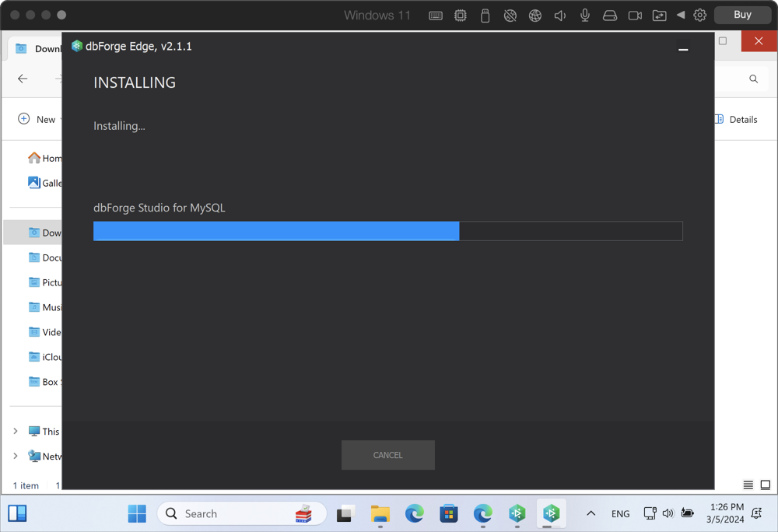Screen dimensions: 778x532
Task: Select Gallery in File Explorer sidebar
Action: [44, 183]
